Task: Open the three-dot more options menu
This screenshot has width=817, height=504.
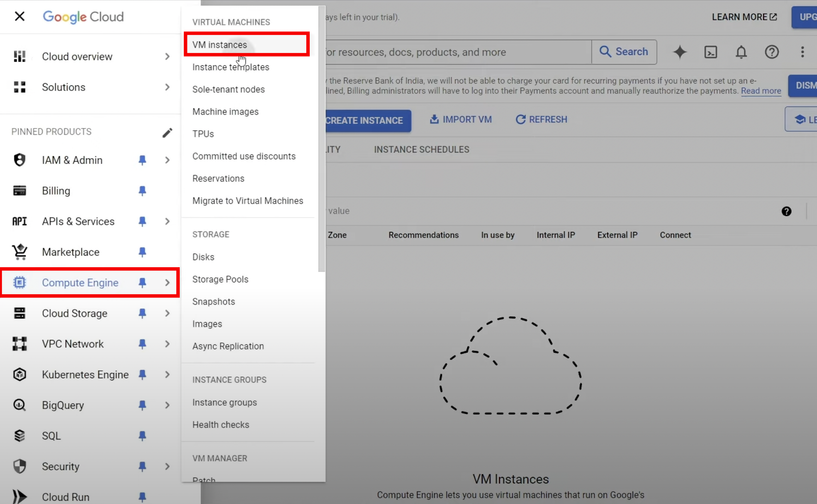Action: (802, 52)
